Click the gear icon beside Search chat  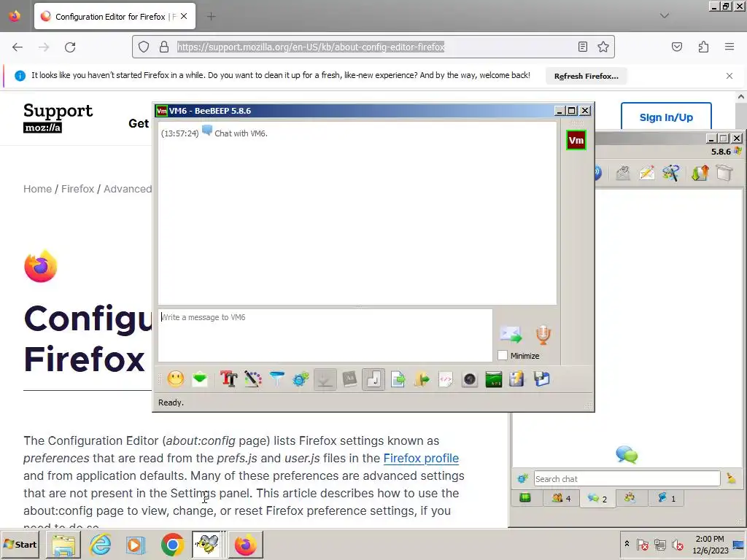[x=522, y=478]
